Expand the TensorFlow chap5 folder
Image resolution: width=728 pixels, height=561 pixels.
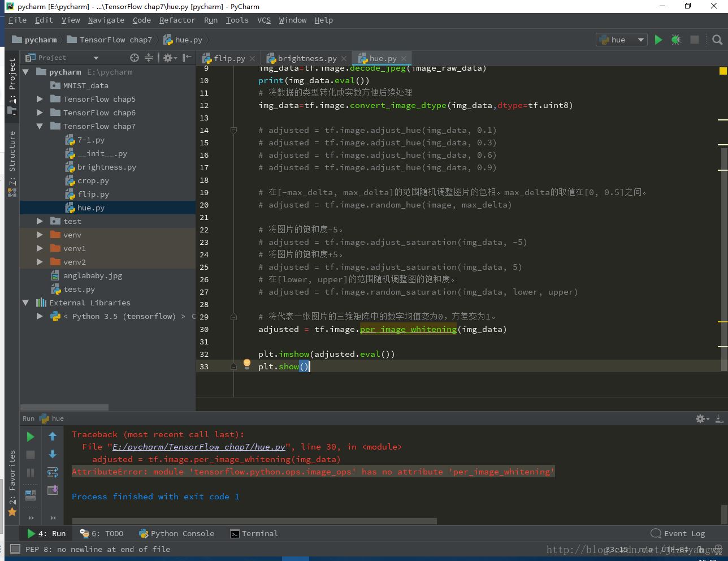point(40,99)
